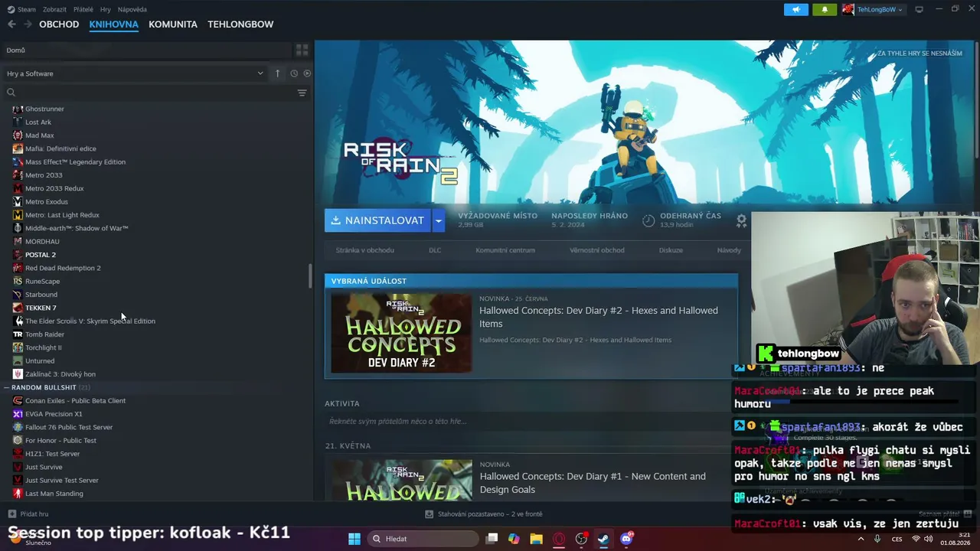This screenshot has width=980, height=551.
Task: Select Metro Exodus in library list
Action: click(x=47, y=201)
